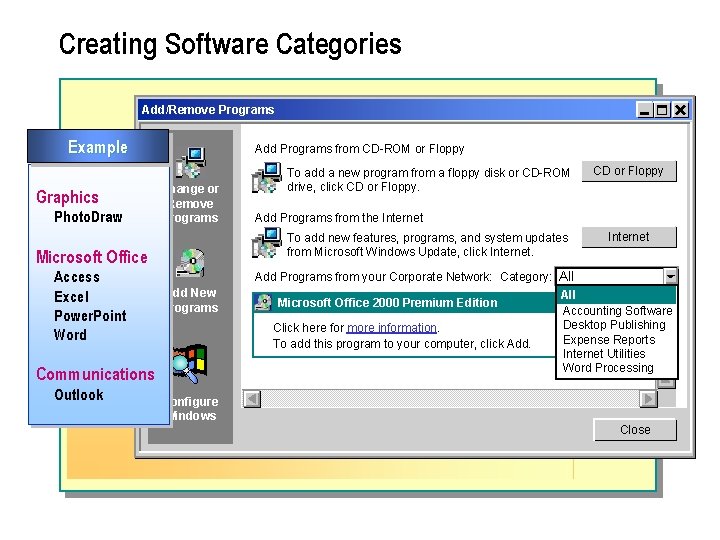The image size is (720, 540).
Task: Open Configure Windows sidebar icon
Action: (190, 364)
